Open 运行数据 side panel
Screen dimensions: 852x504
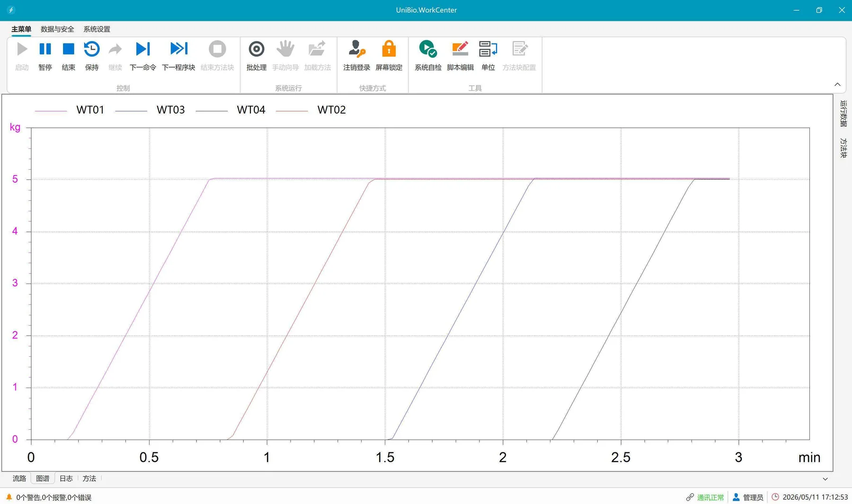[843, 114]
